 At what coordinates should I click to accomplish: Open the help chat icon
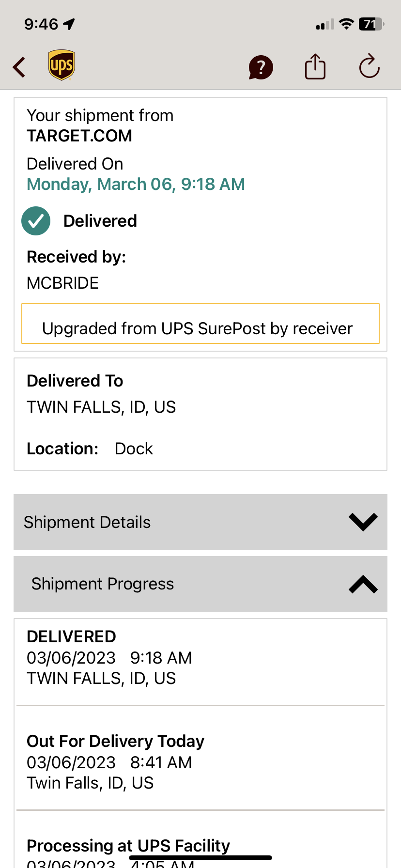(x=261, y=67)
